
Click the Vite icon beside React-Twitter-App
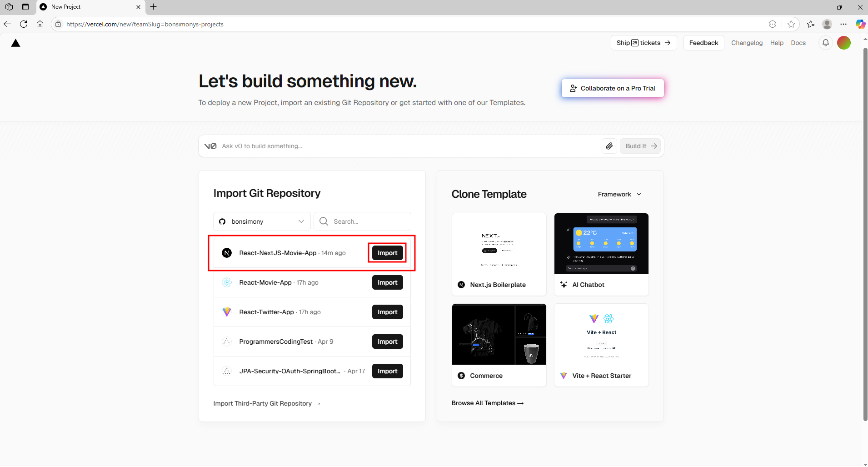(x=227, y=312)
